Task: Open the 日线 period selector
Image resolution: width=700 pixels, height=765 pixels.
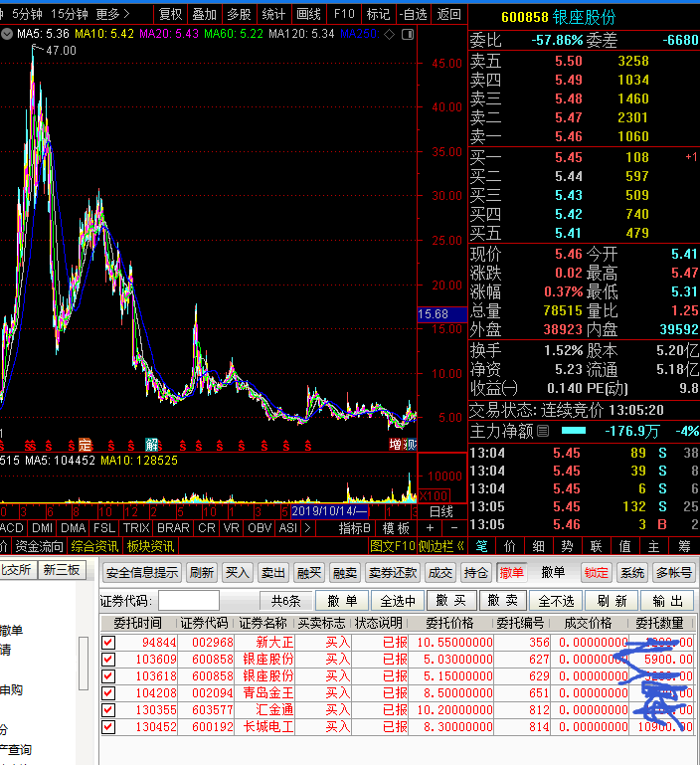Action: (x=441, y=511)
